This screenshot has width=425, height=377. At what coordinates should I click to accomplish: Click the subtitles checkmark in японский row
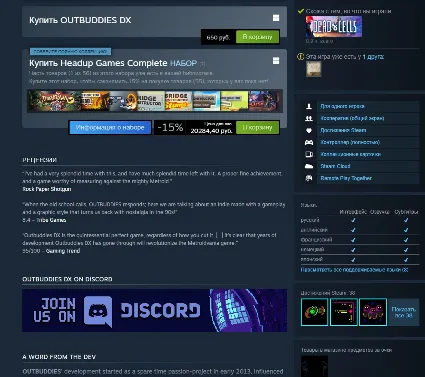pos(406,259)
